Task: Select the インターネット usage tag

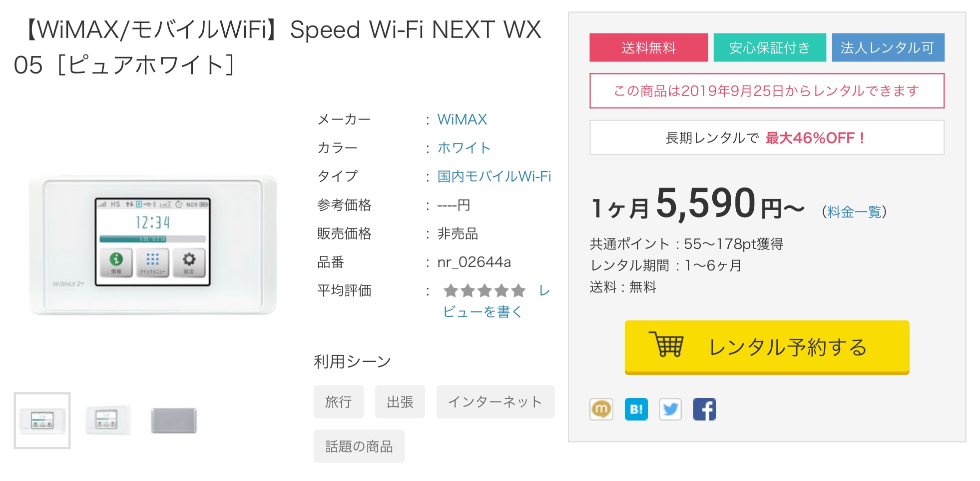Action: pyautogui.click(x=495, y=402)
